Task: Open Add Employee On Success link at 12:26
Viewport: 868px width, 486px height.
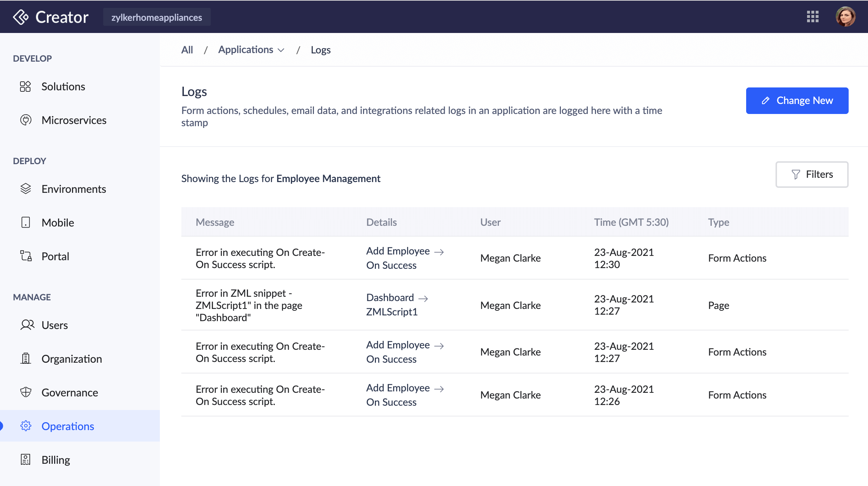Action: pyautogui.click(x=405, y=395)
